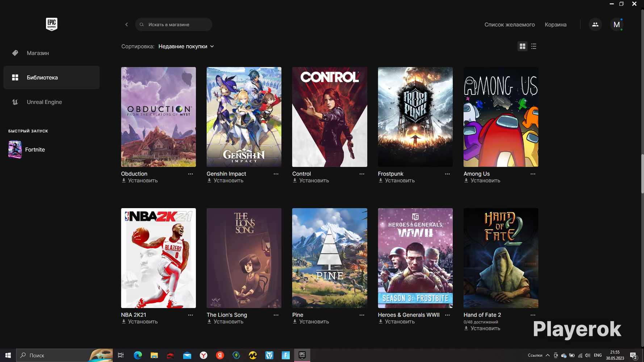Image resolution: width=644 pixels, height=362 pixels.
Task: Expand the sort dropdown Недавние покупки
Action: [186, 46]
